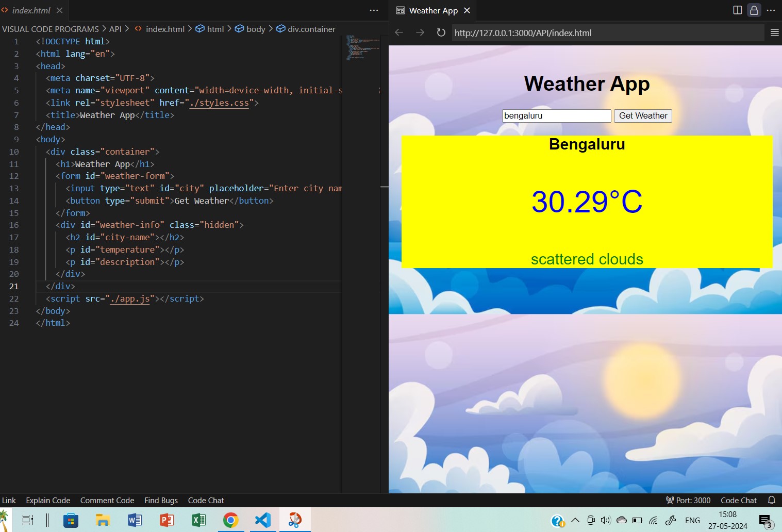Open clock showing 15:08 27-05-2024
Viewport: 782px width, 532px height.
pyautogui.click(x=727, y=520)
